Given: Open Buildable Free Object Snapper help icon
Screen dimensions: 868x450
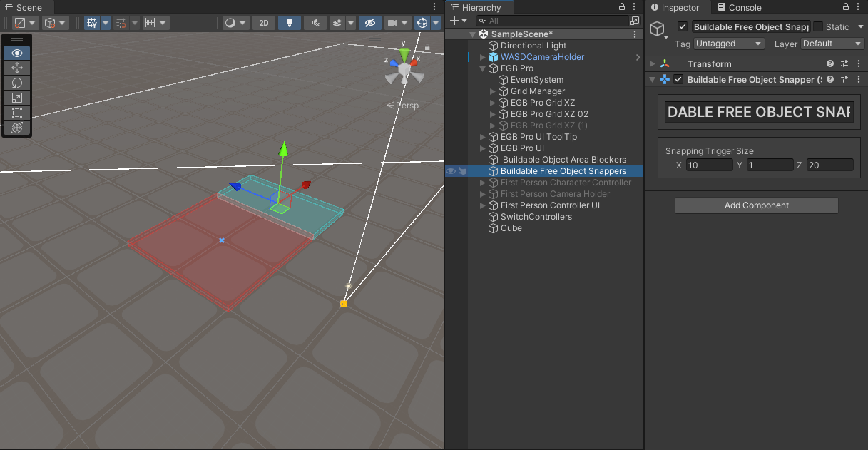Looking at the screenshot, I should [830, 79].
